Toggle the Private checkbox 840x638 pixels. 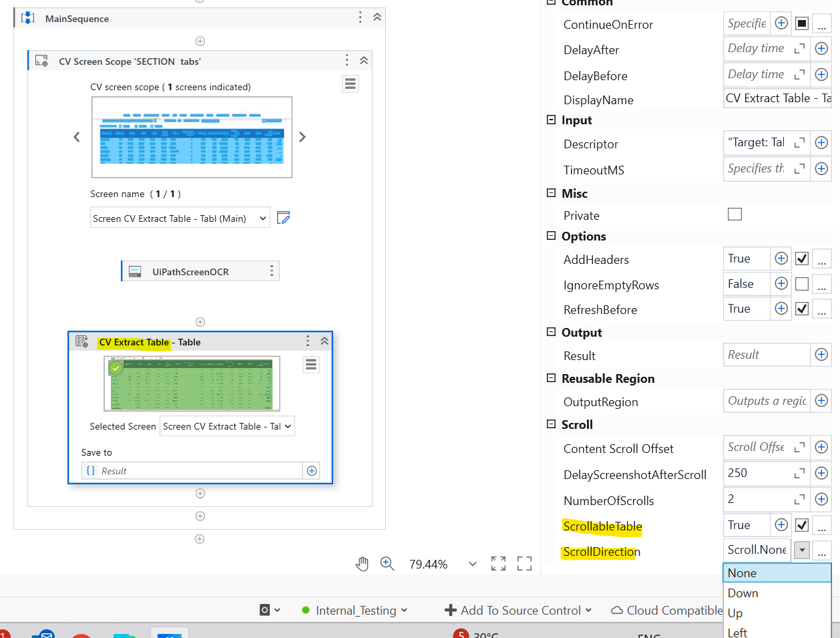(734, 215)
